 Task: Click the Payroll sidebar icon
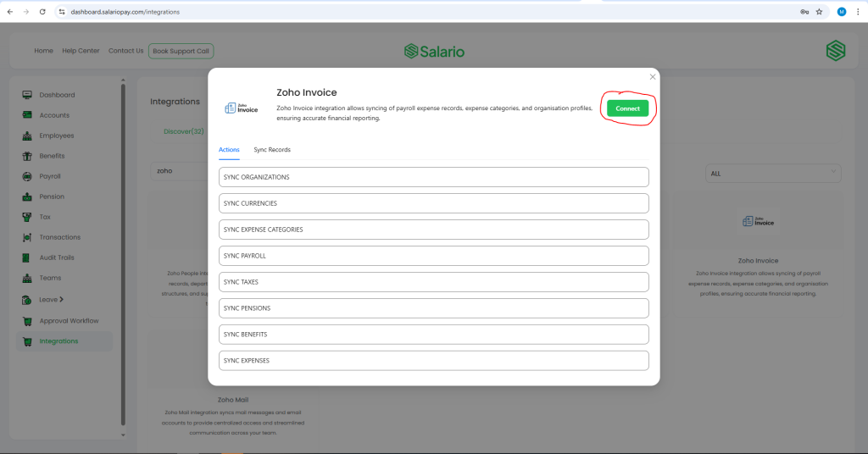[x=26, y=176]
